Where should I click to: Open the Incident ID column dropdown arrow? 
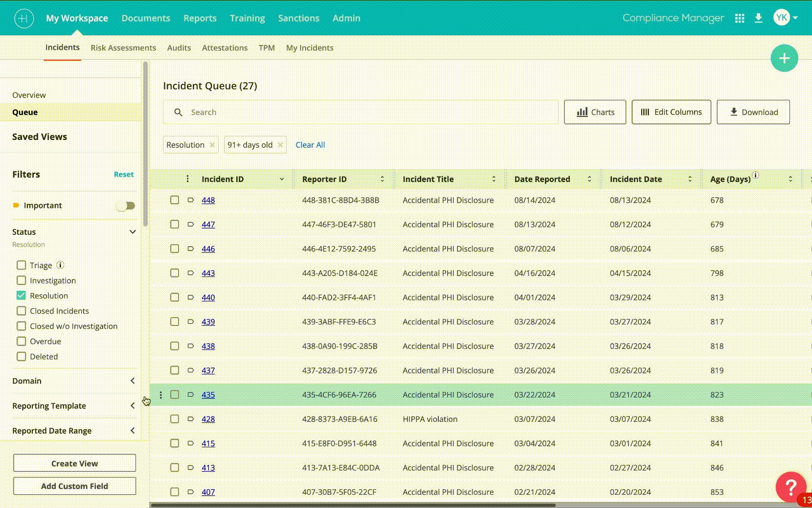point(282,179)
